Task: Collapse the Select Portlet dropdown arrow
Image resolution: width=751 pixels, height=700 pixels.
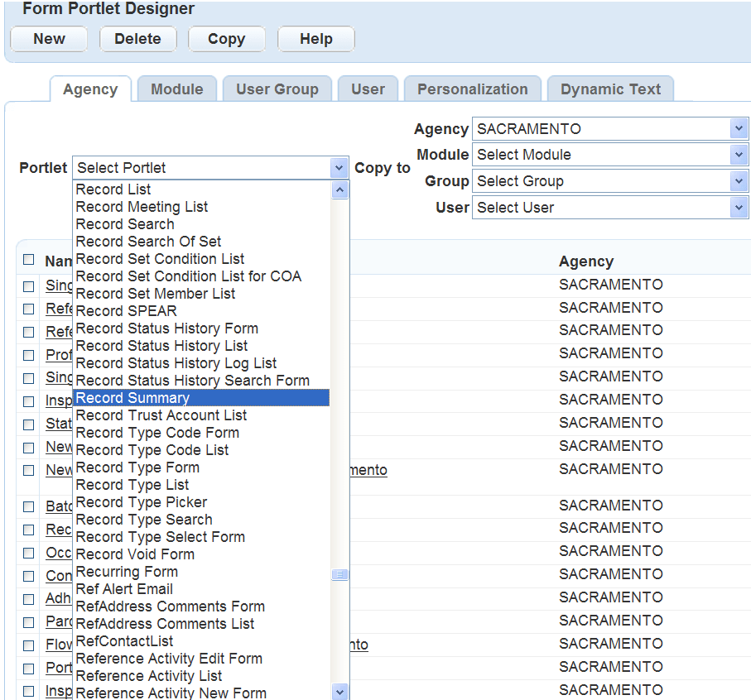Action: [339, 168]
